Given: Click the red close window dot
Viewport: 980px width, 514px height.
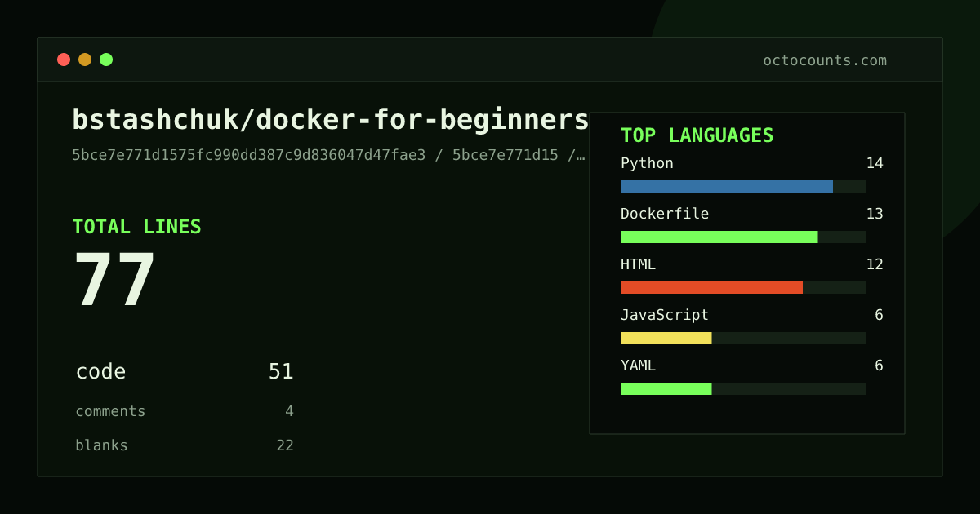Looking at the screenshot, I should pos(64,60).
